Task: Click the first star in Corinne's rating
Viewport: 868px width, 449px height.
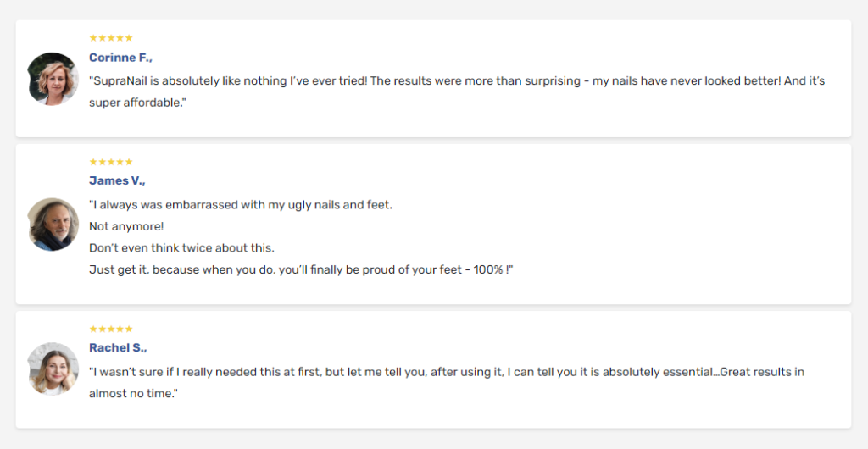Action: 93,38
